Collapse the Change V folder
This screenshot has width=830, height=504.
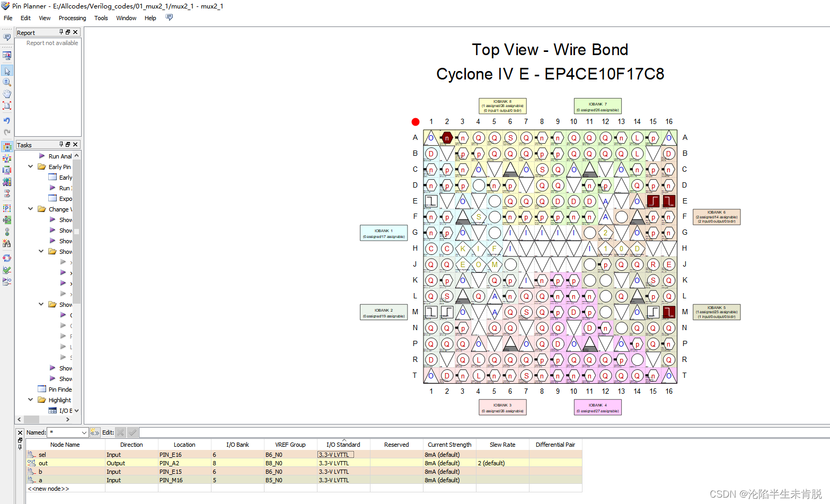point(30,209)
